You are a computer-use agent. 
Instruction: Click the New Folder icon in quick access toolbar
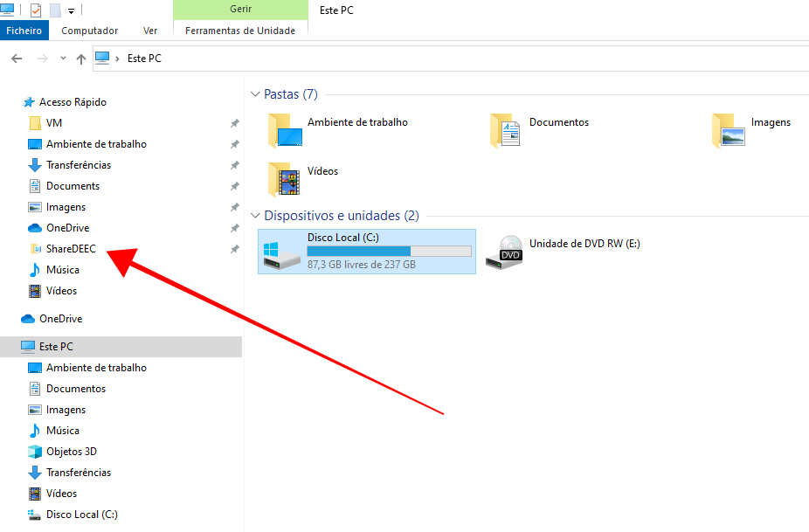(55, 10)
